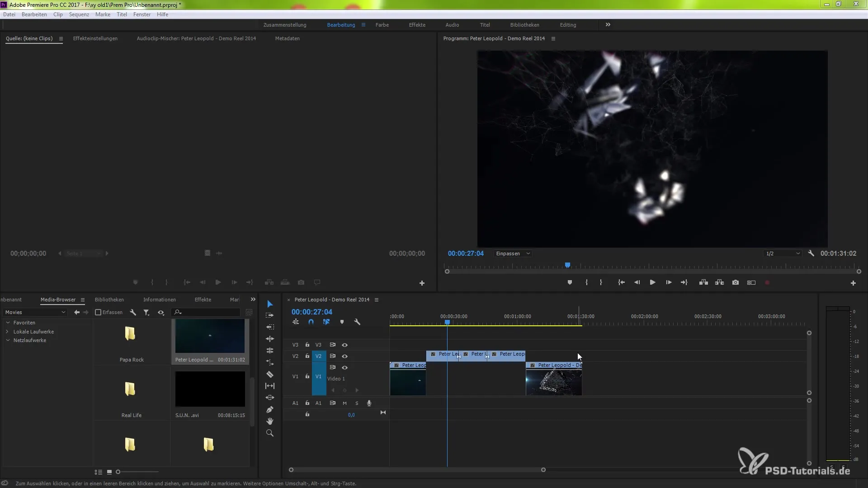The width and height of the screenshot is (868, 488).
Task: Mark In in program monitor
Action: (x=586, y=282)
